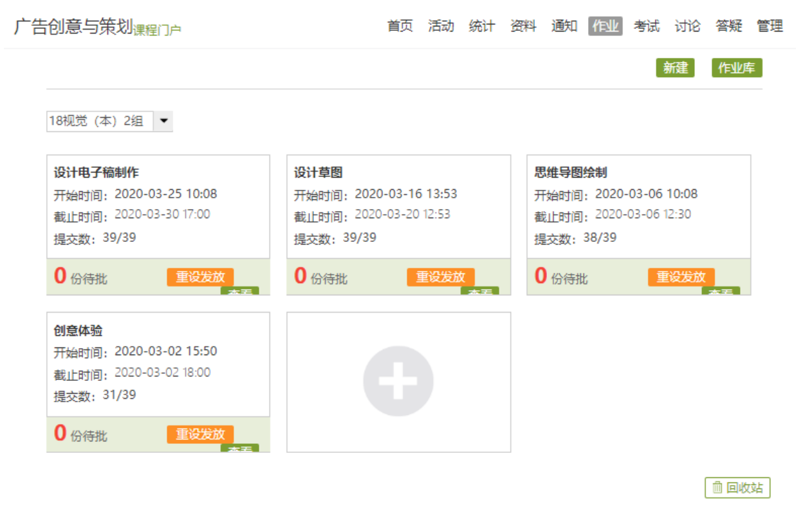Image resolution: width=812 pixels, height=516 pixels.
Task: Open the class selector box 18视觉（本）2组
Action: 100,121
